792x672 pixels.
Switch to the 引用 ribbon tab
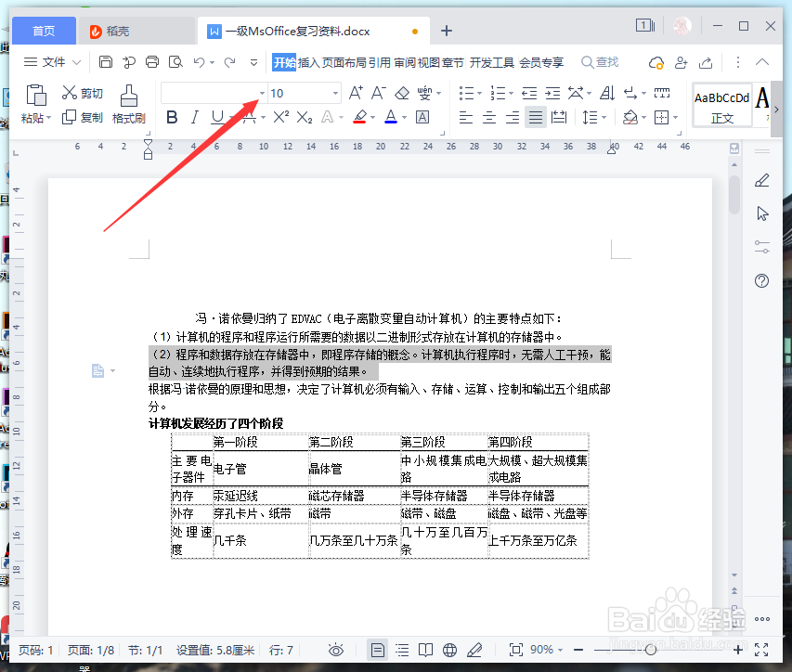pyautogui.click(x=380, y=62)
